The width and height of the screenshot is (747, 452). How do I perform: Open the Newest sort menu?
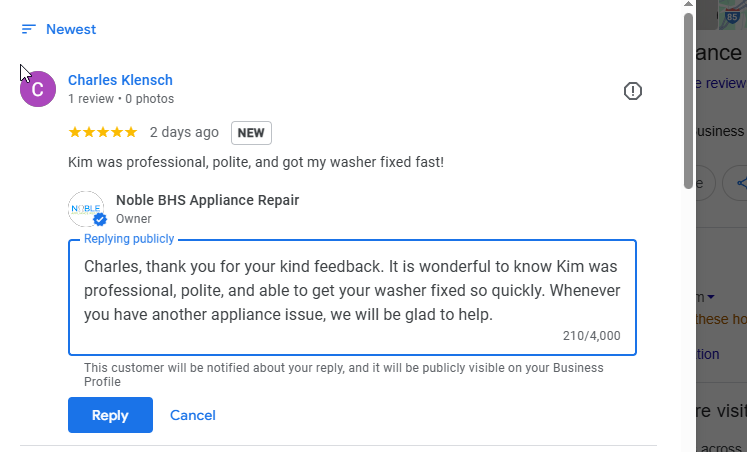(70, 30)
